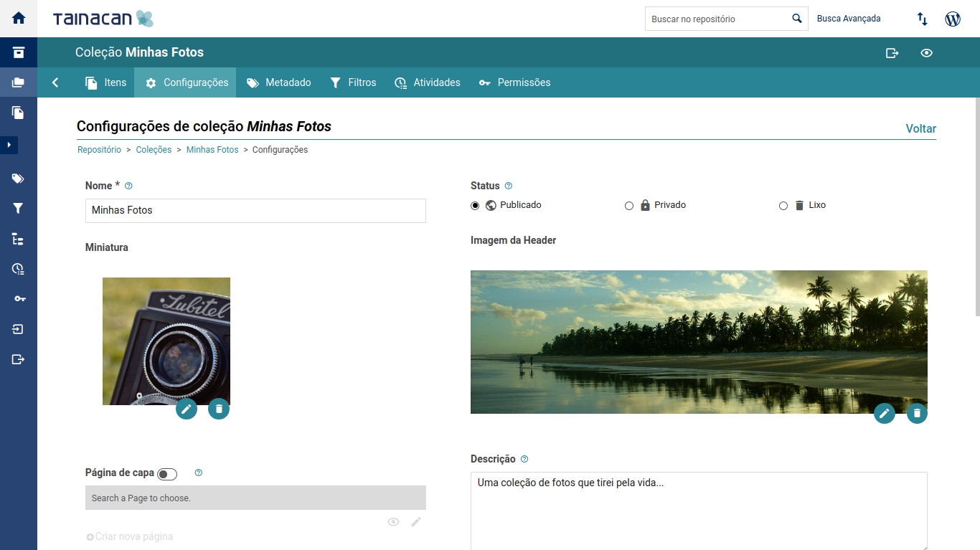Screen dimensions: 980x550
Task: Open metadata tag icon in sidebar
Action: [x=19, y=179]
